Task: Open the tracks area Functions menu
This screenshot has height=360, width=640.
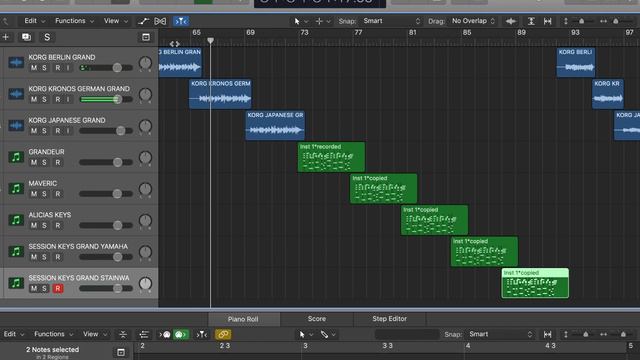Action: 74,21
